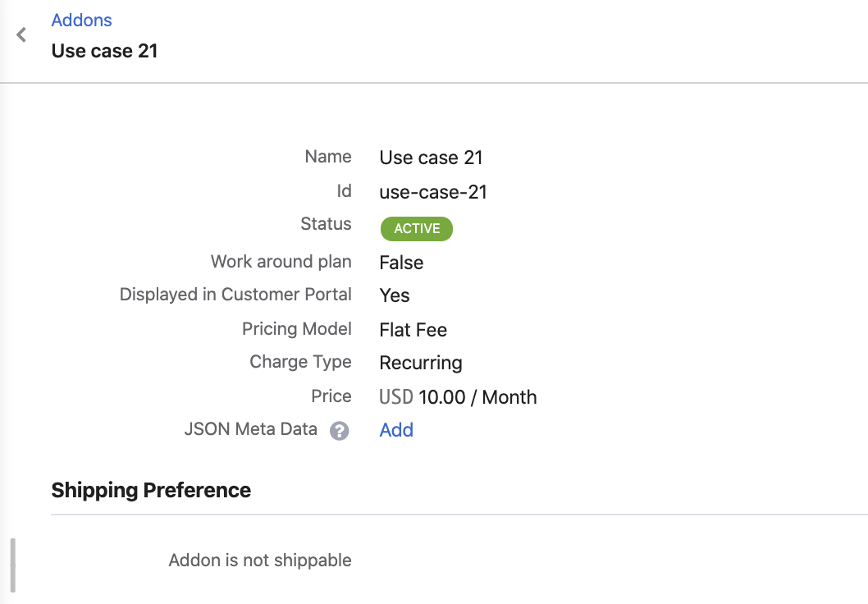Viewport: 868px width, 604px height.
Task: Click the gray vertical scrollbar handle
Action: [x=12, y=565]
